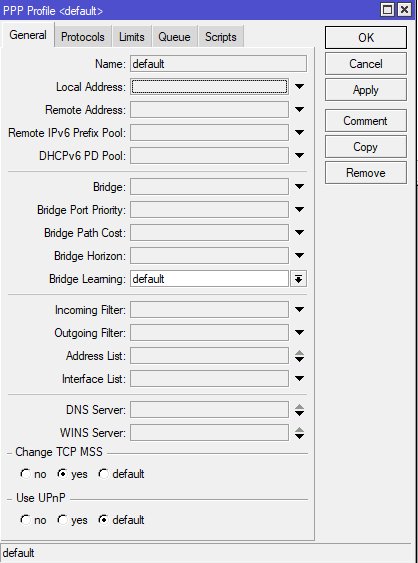Image resolution: width=418 pixels, height=563 pixels.
Task: Expand the Outgoing Filter arrow
Action: [x=299, y=332]
